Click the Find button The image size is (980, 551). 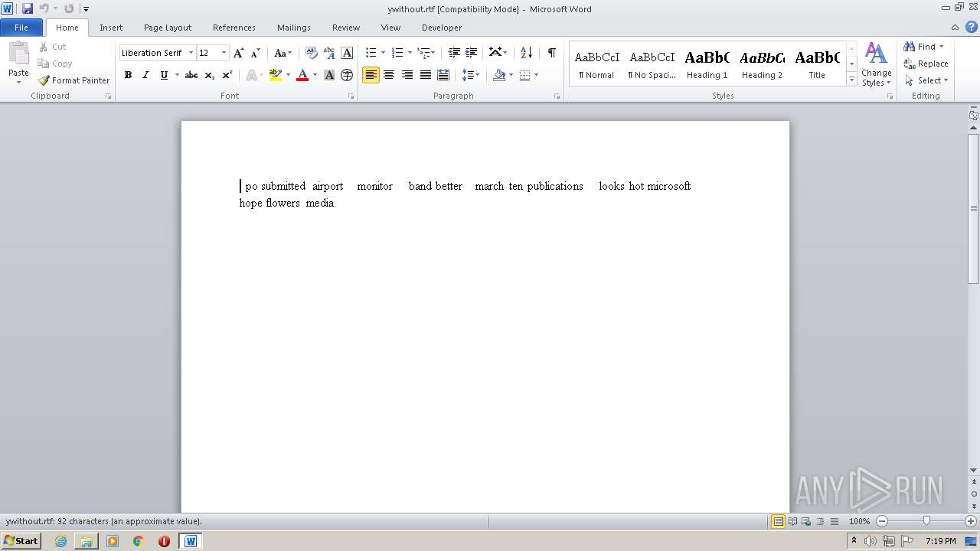tap(919, 47)
